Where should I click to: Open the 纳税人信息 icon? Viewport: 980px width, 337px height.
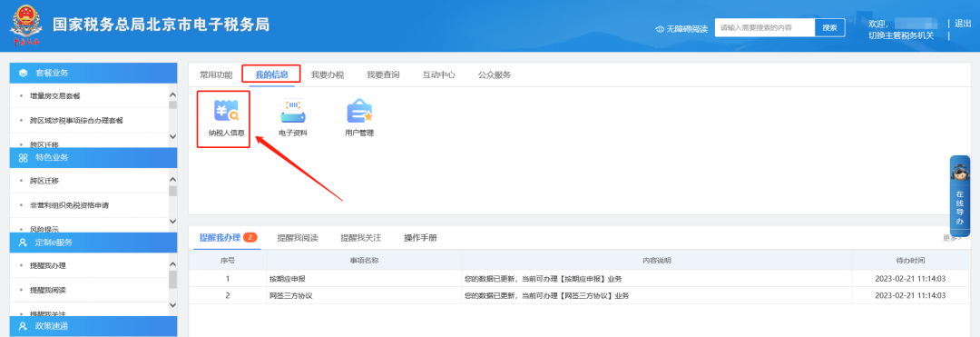point(226,118)
